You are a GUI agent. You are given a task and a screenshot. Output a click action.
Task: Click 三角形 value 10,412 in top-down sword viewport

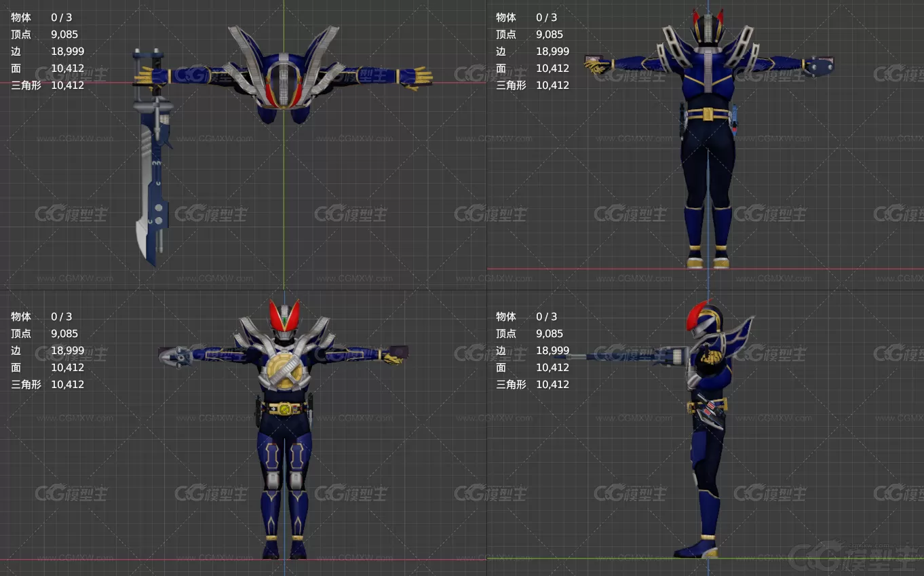pos(67,85)
